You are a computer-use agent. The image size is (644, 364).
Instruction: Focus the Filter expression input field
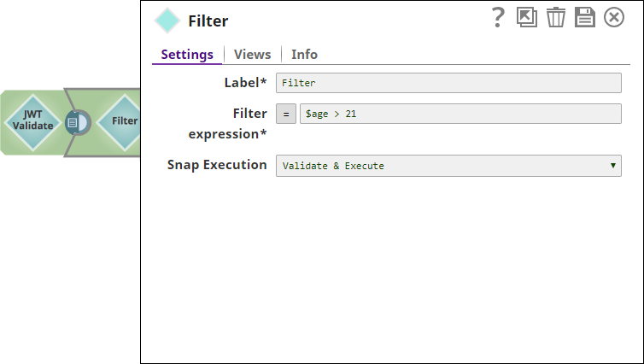(x=460, y=114)
